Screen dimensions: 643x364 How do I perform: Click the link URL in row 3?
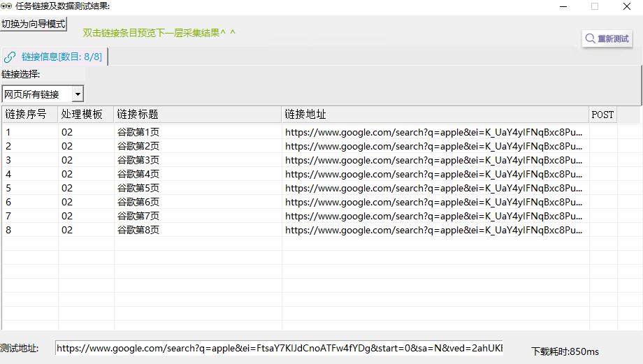[x=433, y=160]
